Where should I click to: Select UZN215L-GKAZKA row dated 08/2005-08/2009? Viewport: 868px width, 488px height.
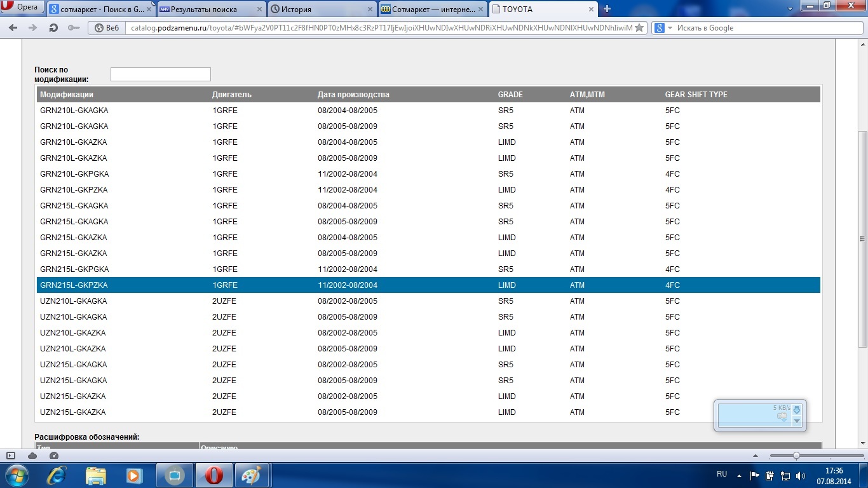pos(428,412)
